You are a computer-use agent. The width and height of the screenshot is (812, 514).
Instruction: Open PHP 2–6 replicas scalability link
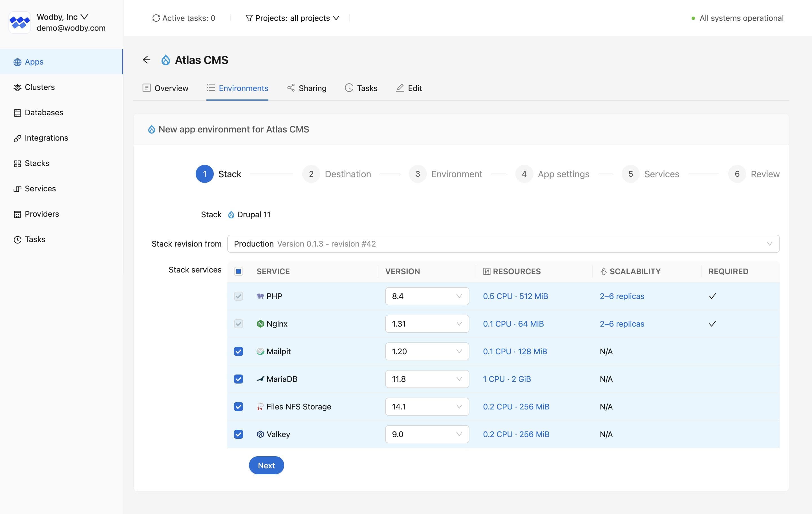coord(622,296)
